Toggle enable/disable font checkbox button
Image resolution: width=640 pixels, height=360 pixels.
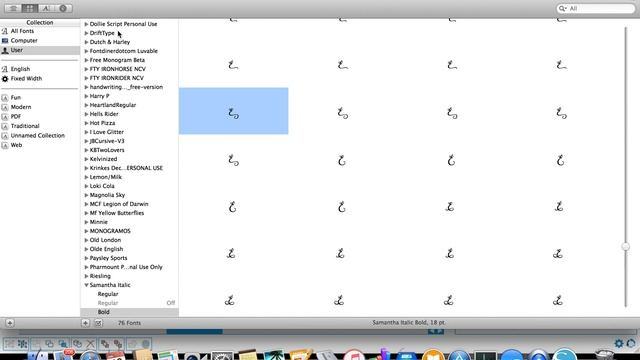98,323
